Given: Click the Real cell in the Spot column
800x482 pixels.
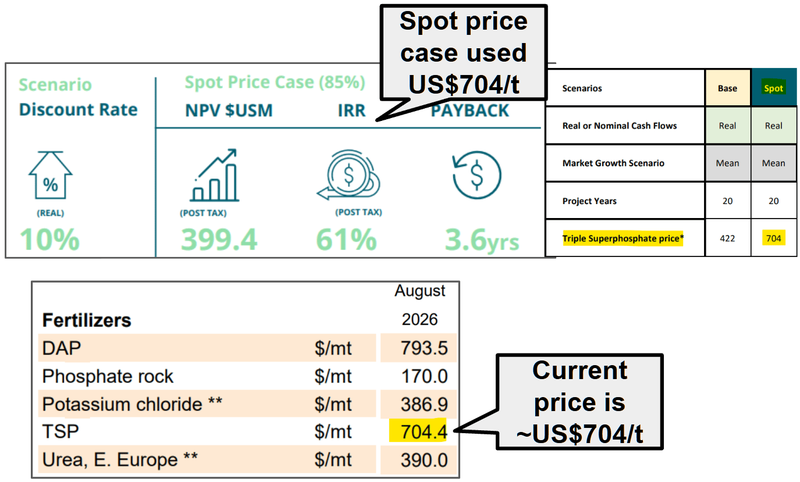Looking at the screenshot, I should coord(773,125).
